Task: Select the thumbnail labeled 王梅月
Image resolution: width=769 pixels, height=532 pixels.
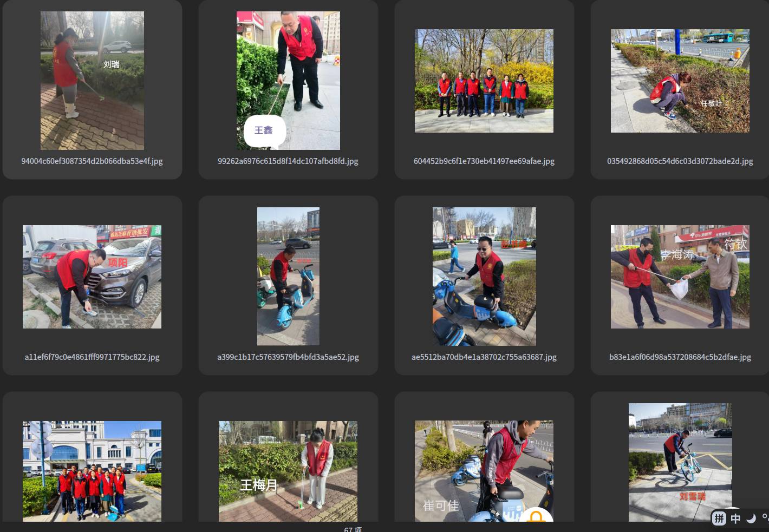Action: click(x=288, y=471)
